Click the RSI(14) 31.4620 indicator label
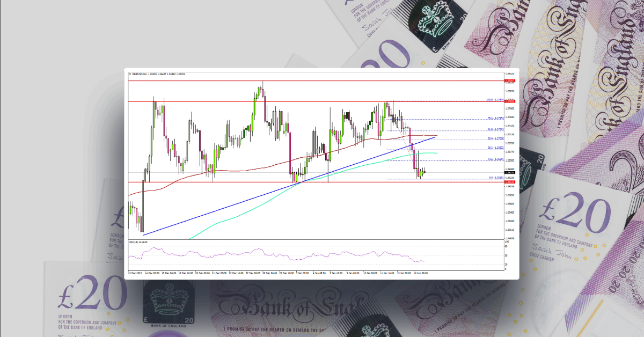644x337 pixels. 140,242
